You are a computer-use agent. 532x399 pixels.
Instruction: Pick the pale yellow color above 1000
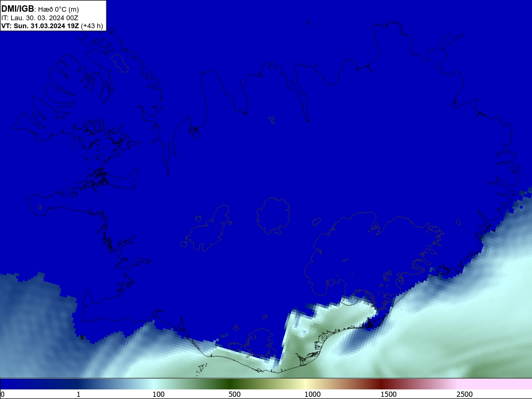click(x=305, y=384)
